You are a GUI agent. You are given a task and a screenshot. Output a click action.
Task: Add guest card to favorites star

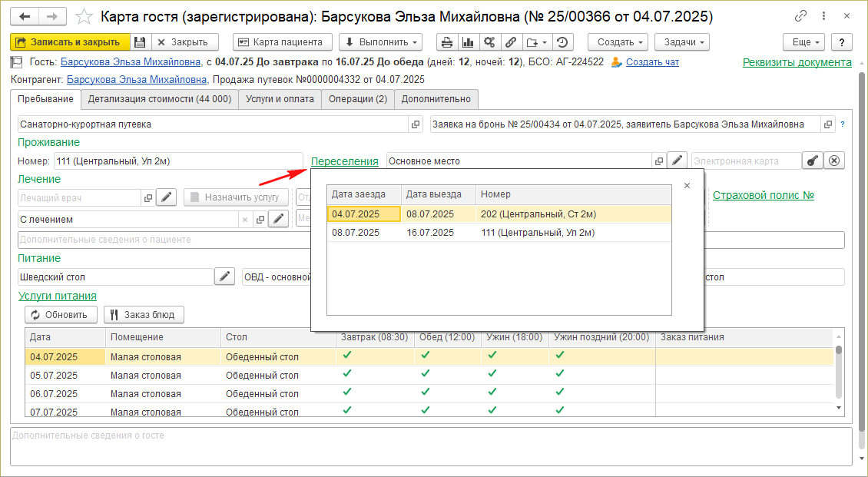pyautogui.click(x=85, y=16)
